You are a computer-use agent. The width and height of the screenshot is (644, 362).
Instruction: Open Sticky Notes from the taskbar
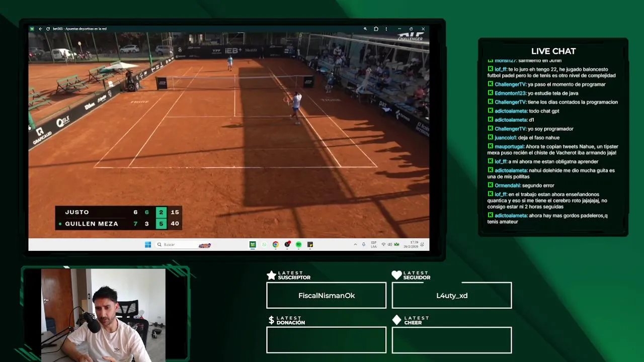coord(310,244)
